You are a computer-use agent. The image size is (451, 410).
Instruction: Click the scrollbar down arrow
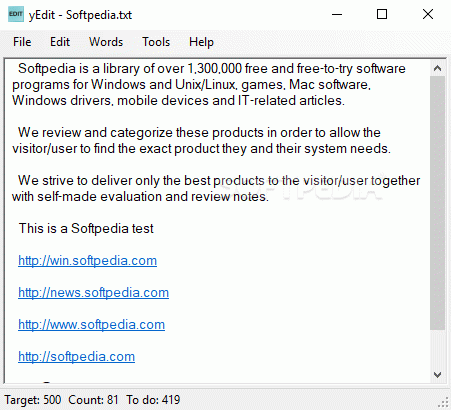coord(437,375)
